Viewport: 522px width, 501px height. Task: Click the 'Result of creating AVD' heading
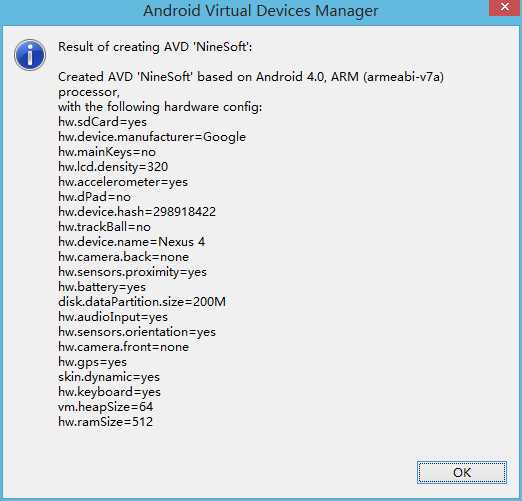pyautogui.click(x=155, y=47)
